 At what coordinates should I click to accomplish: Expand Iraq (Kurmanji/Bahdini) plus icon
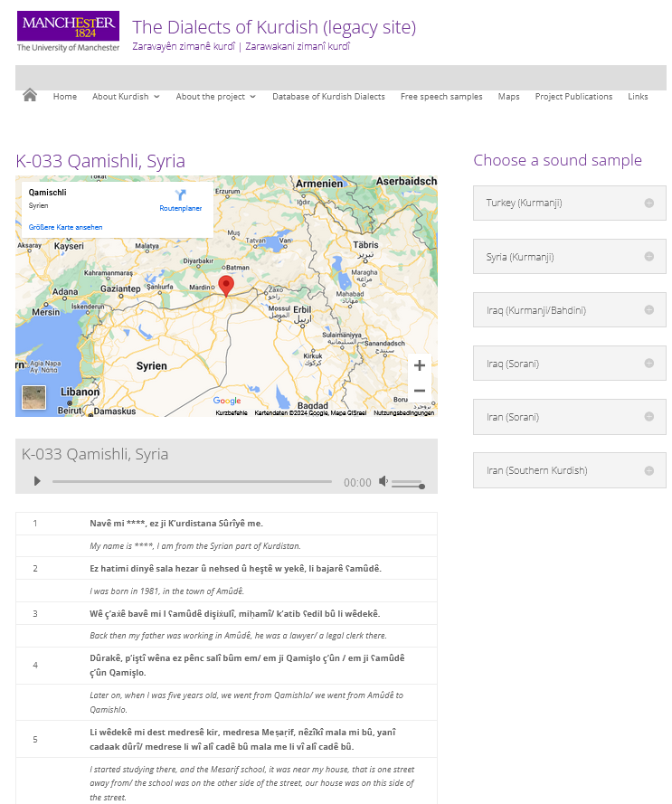(648, 309)
